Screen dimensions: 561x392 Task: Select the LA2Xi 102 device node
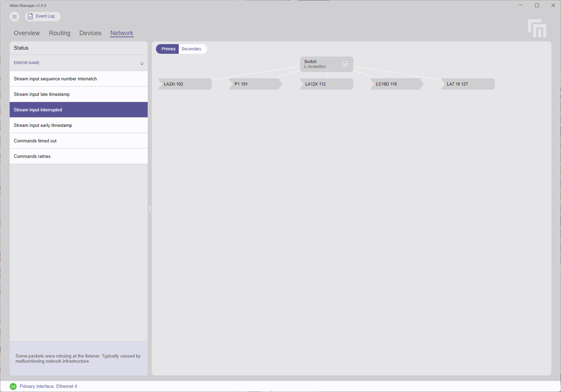coord(185,84)
